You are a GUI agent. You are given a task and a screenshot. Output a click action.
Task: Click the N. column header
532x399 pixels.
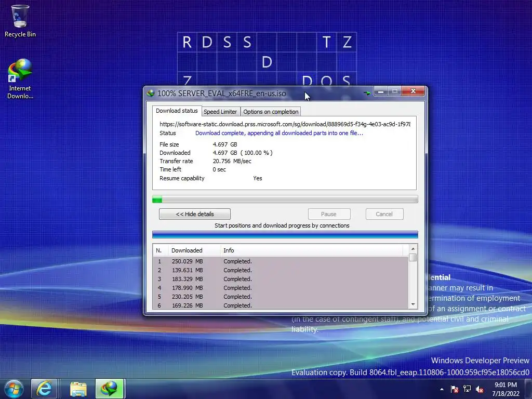159,250
